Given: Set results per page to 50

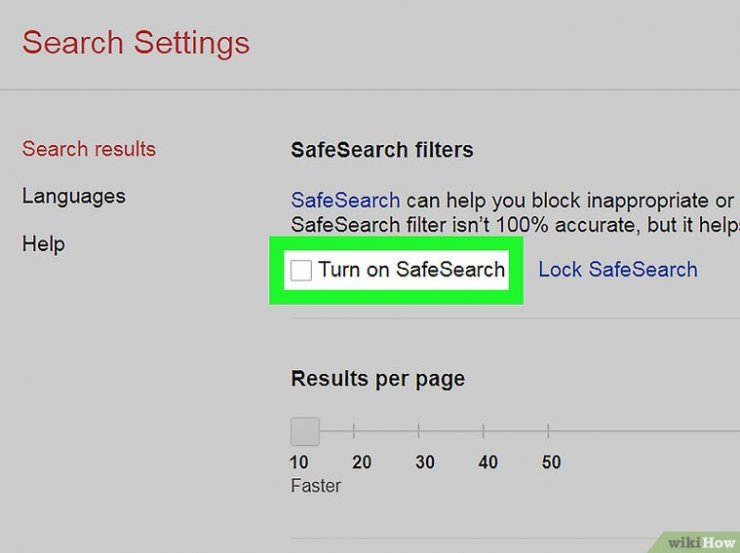Looking at the screenshot, I should pyautogui.click(x=548, y=430).
